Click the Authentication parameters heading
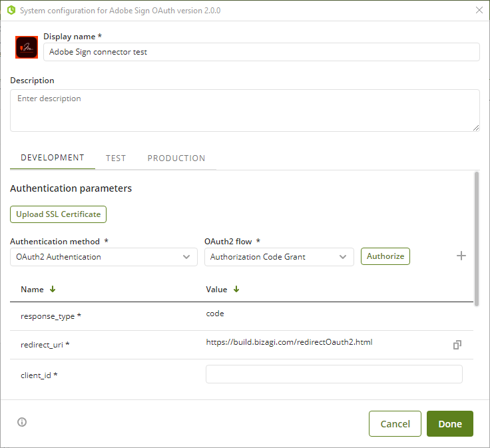This screenshot has height=448, width=490. 71,188
